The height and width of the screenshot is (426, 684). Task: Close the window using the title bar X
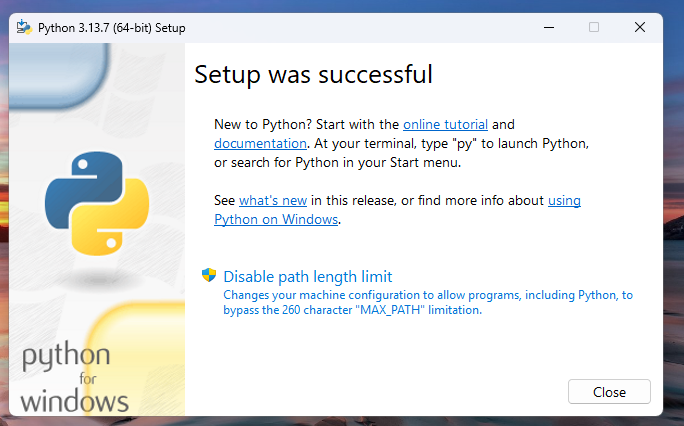[639, 27]
